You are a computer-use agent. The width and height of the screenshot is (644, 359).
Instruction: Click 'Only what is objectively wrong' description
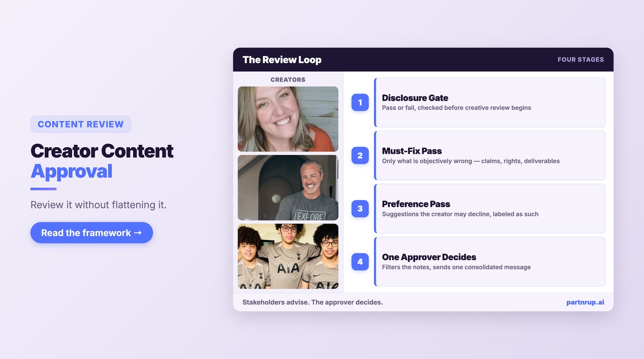[x=471, y=161]
